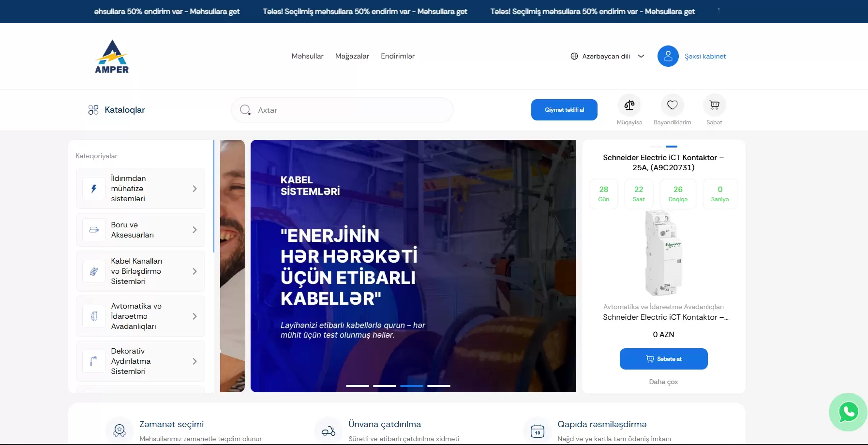Screen dimensions: 868x445
Task: Open Bəyəndiklərim heart icon
Action: click(672, 105)
